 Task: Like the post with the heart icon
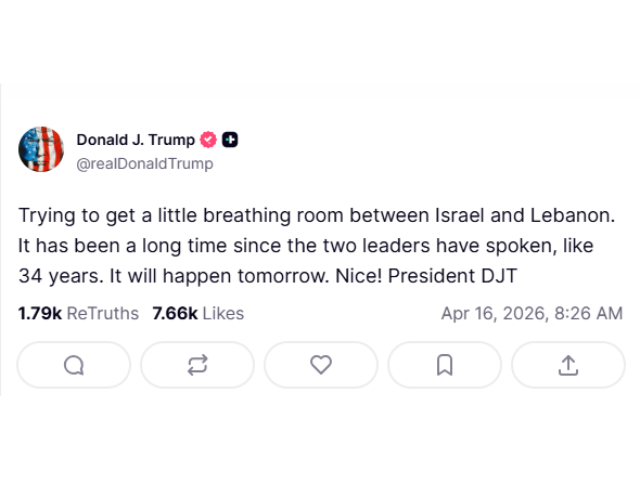click(321, 366)
